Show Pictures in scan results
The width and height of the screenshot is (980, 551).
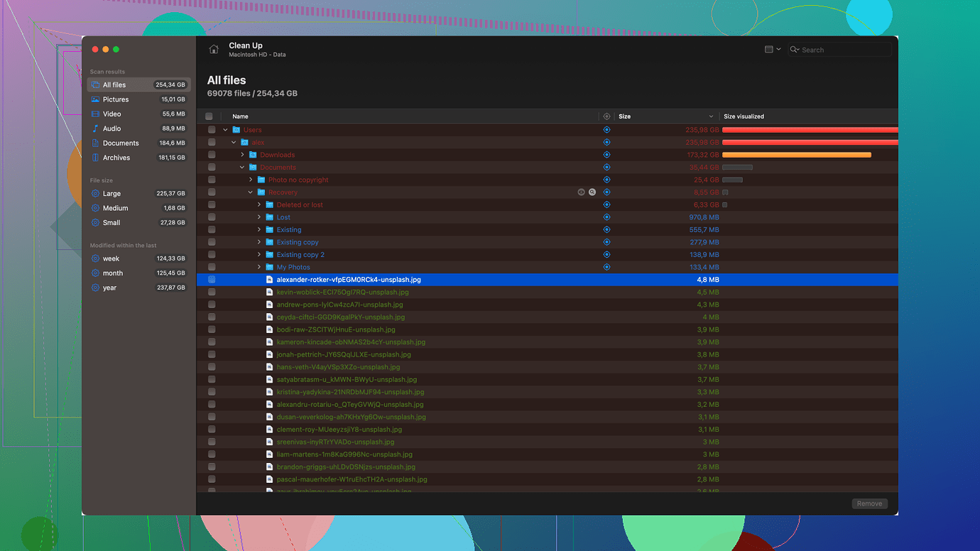116,99
